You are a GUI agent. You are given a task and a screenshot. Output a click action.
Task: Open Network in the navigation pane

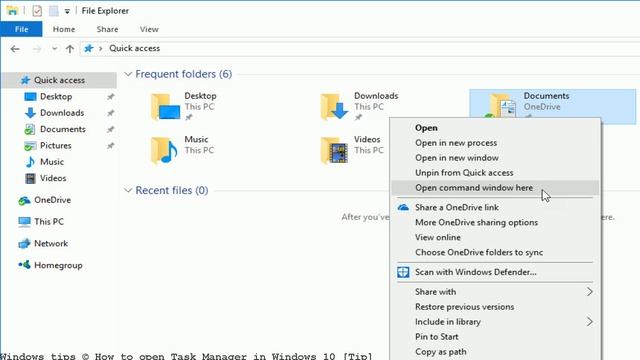click(x=51, y=244)
